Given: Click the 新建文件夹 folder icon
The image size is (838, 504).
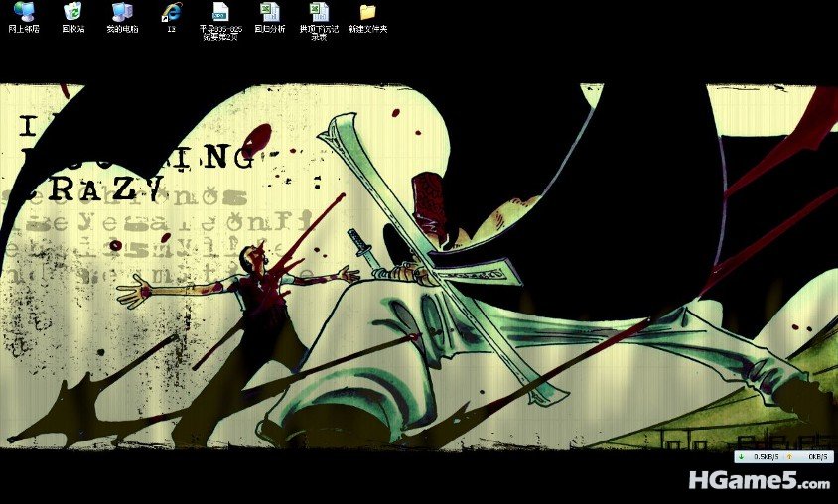Looking at the screenshot, I should [x=367, y=12].
